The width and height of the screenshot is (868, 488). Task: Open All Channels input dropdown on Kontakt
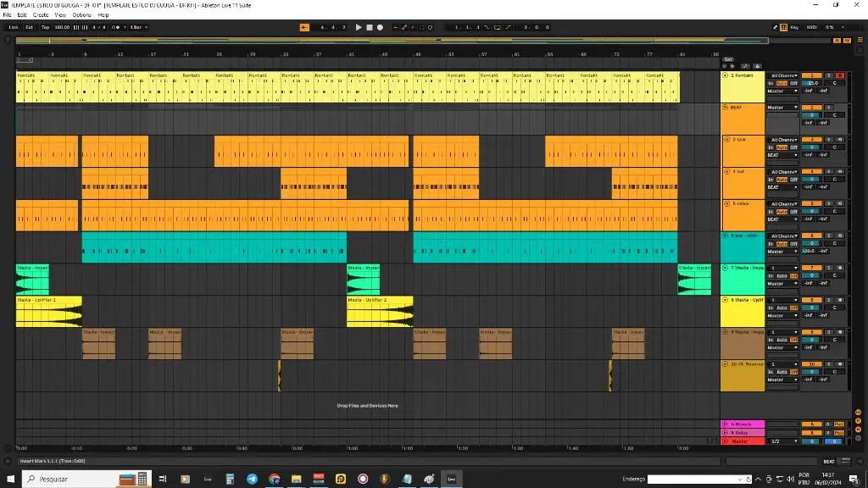pos(782,75)
